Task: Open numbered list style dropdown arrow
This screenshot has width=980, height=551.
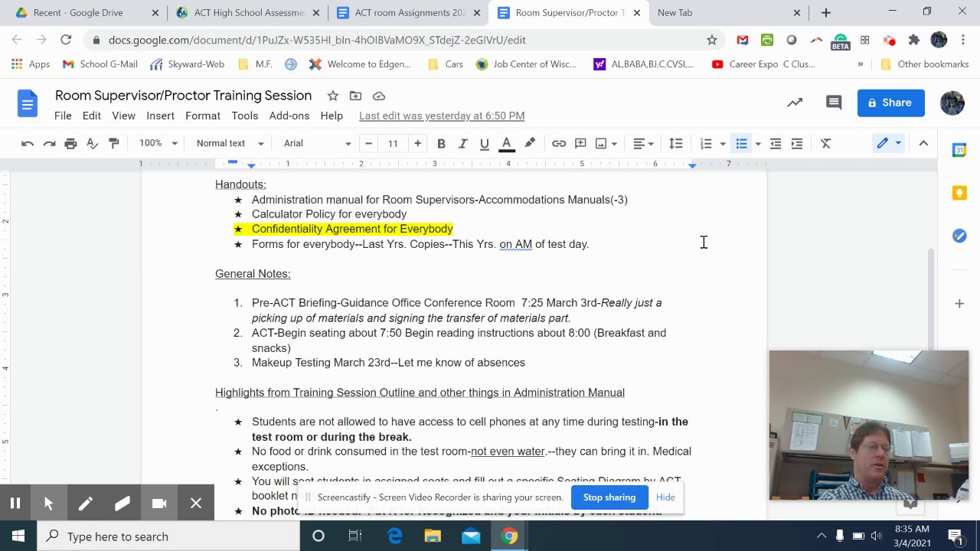Action: (722, 143)
